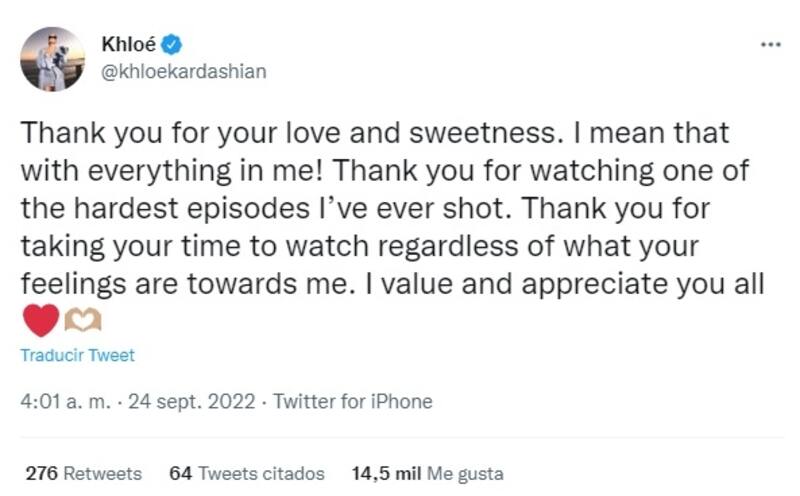Viewport: 800px width, 496px height.
Task: Click the blue verified badge beside Khloé
Action: pos(171,44)
